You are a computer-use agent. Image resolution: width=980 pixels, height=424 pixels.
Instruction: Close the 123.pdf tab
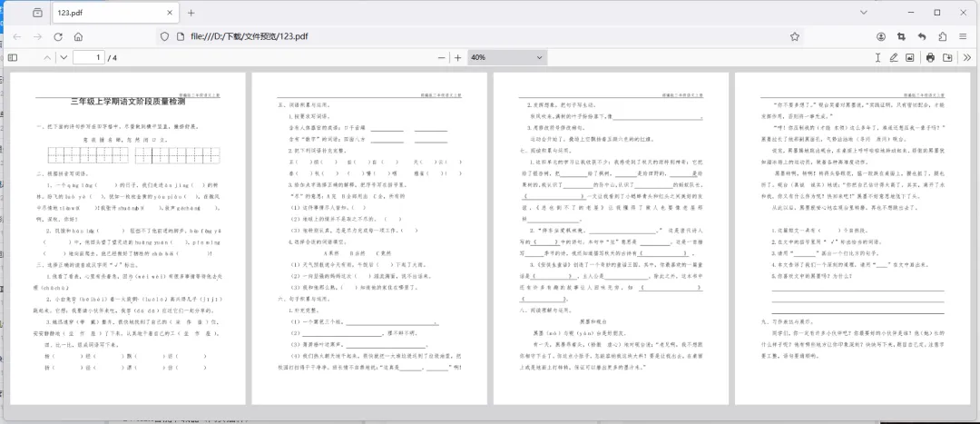click(170, 13)
